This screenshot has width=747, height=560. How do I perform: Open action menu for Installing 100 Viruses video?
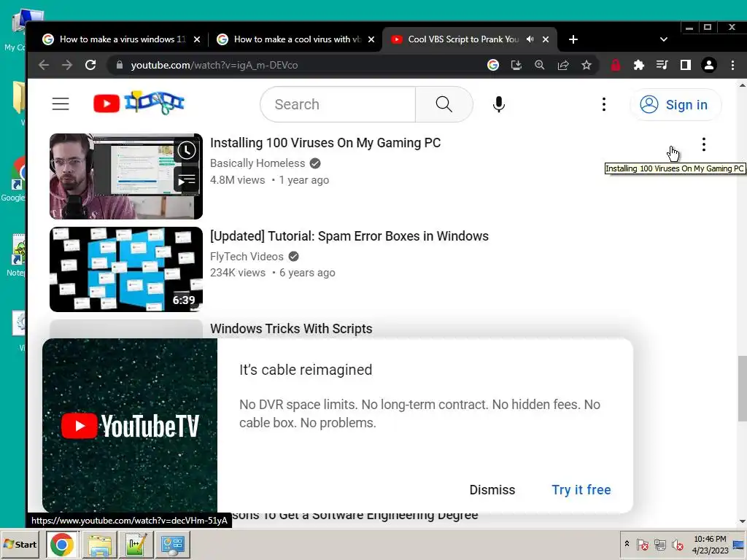click(704, 144)
